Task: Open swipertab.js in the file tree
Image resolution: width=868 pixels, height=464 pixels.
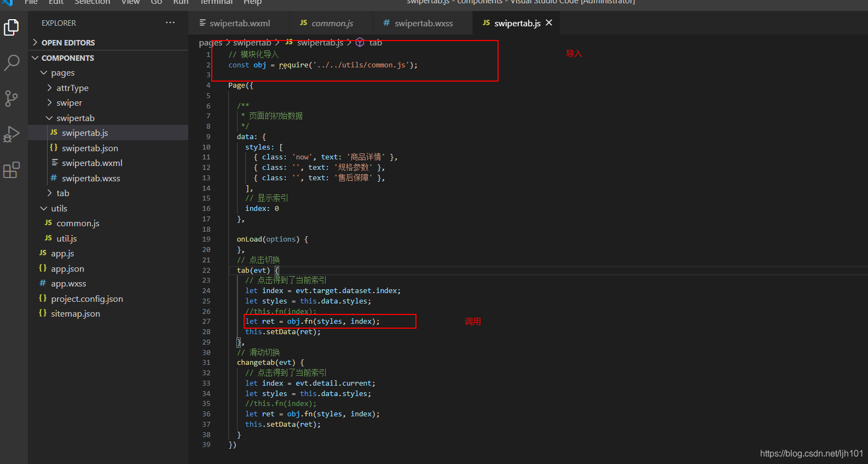Action: pos(108,133)
